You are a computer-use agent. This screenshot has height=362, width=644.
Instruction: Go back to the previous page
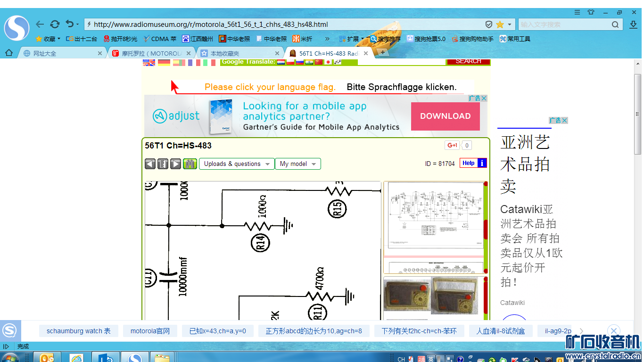[x=40, y=24]
